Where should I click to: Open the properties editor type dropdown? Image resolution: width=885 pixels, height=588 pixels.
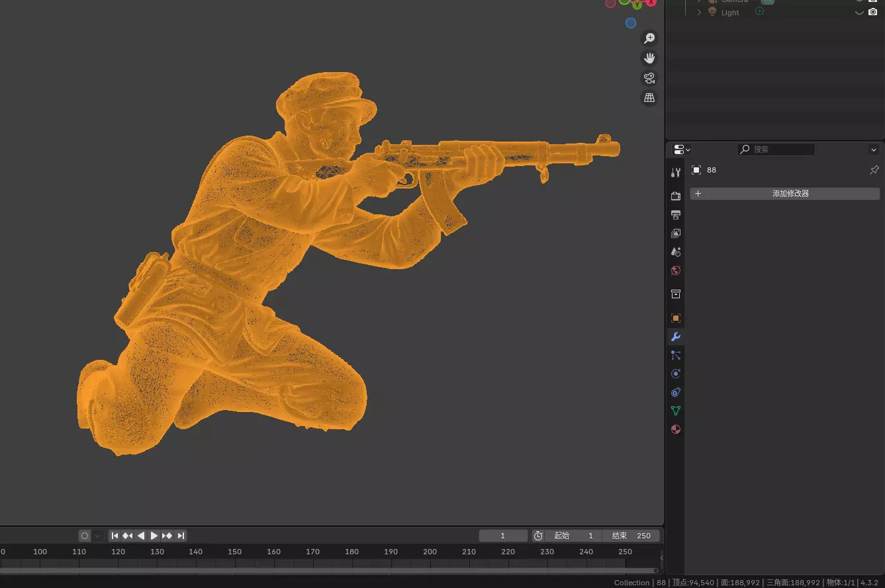coord(682,149)
